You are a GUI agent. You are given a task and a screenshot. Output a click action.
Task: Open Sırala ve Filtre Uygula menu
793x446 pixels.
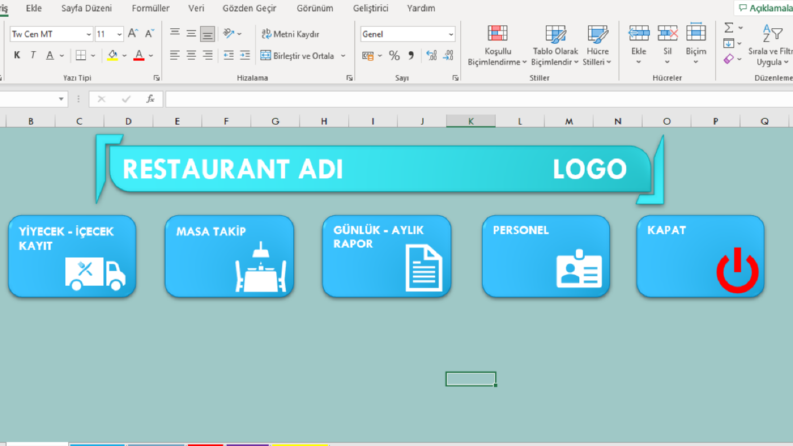772,45
